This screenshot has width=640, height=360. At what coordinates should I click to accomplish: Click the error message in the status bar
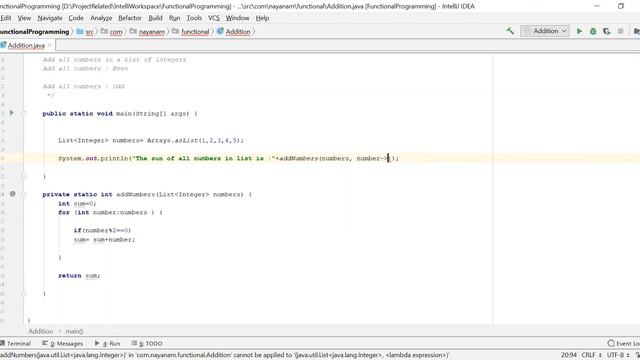[x=224, y=355]
